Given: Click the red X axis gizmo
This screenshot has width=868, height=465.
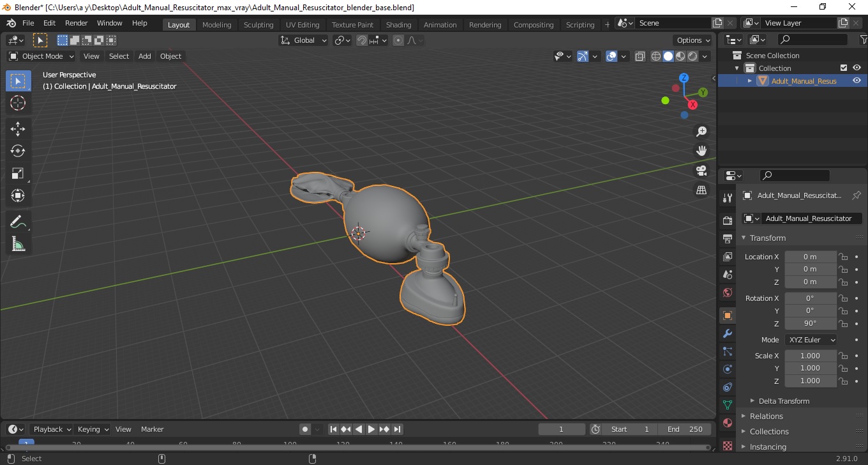Looking at the screenshot, I should (x=692, y=105).
